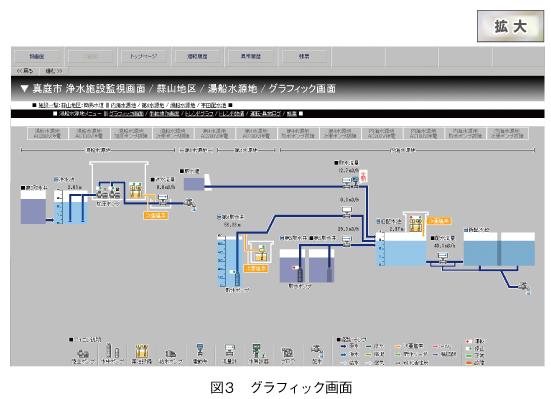This screenshot has height=399, width=551.
Task: Click the faucet icon after the 湯船 flow meter
Action: tap(190, 204)
